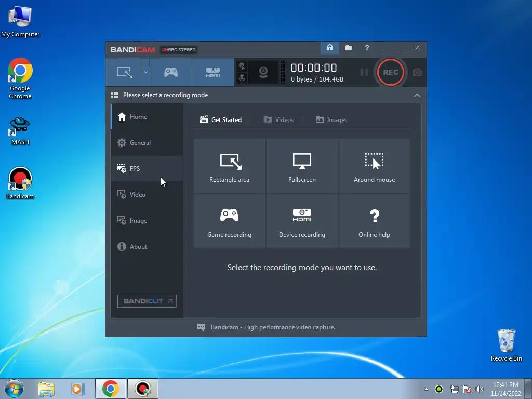Select the My Computer desktop icon
The width and height of the screenshot is (532, 399).
click(x=20, y=22)
